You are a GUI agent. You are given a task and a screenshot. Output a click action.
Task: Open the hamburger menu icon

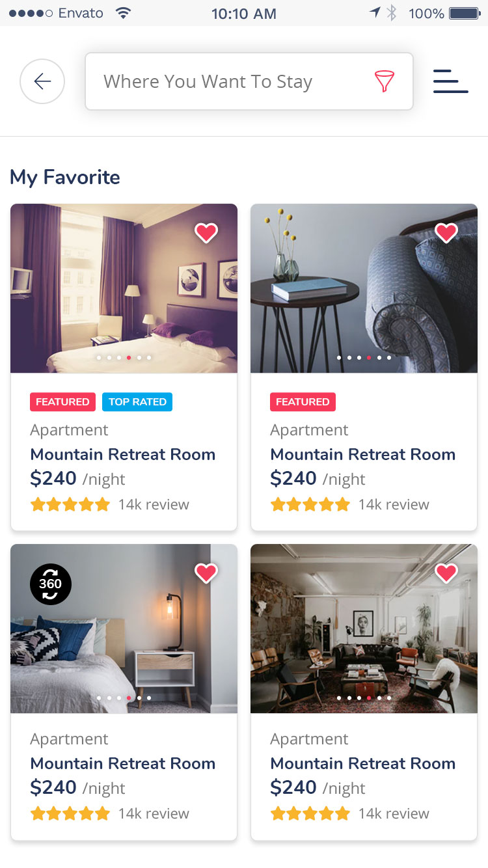click(x=451, y=81)
